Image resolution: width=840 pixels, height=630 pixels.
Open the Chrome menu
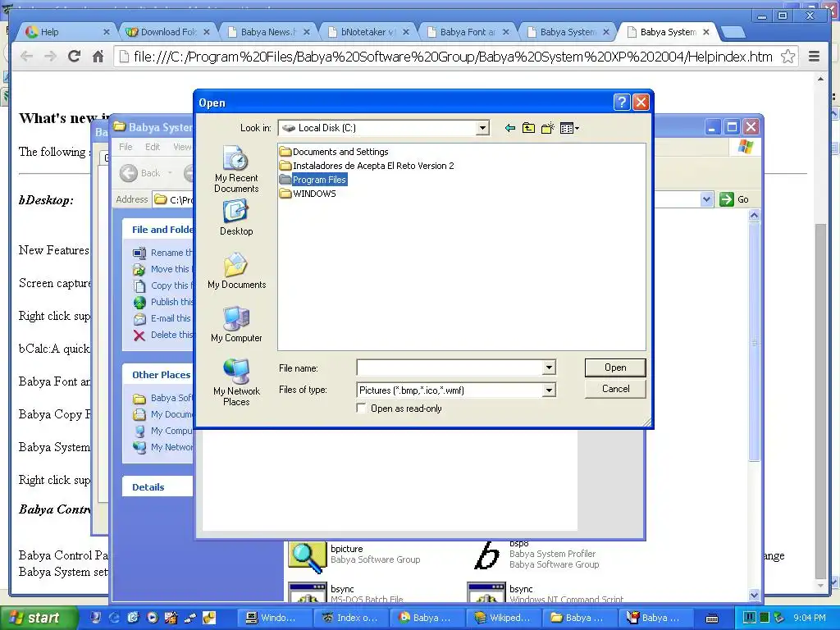(814, 57)
